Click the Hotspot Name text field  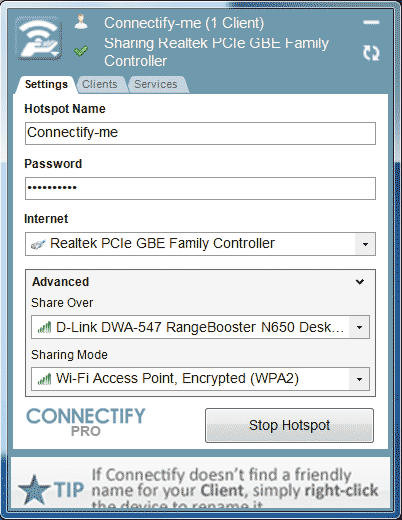pos(200,133)
